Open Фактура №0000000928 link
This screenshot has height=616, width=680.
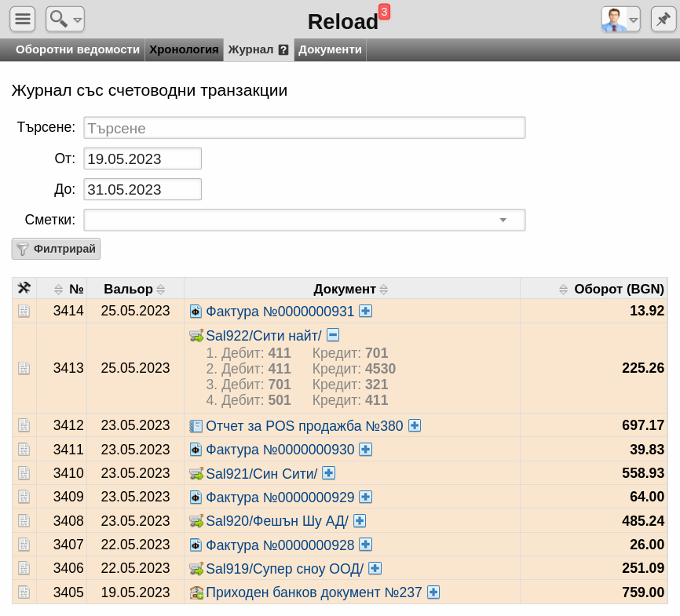tap(280, 545)
